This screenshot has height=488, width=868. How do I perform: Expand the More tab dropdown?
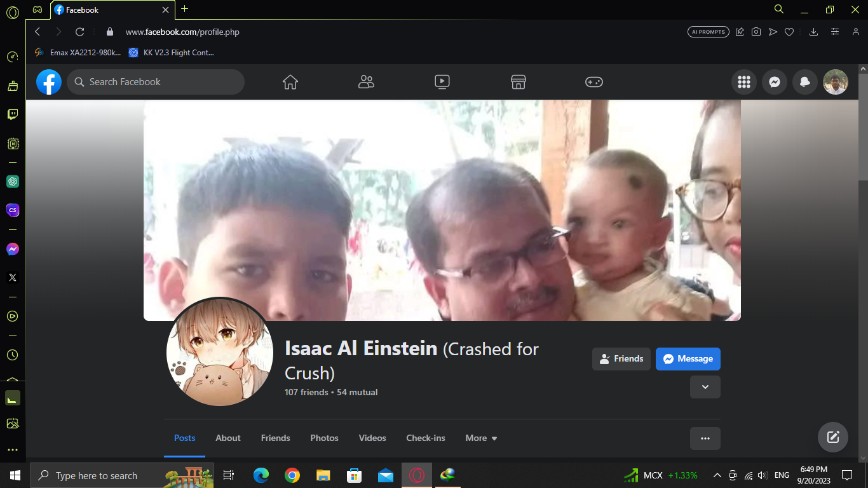coord(481,438)
